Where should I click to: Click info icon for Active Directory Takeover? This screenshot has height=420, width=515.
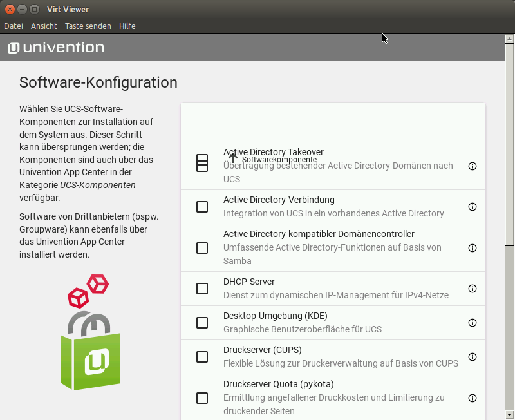click(473, 166)
